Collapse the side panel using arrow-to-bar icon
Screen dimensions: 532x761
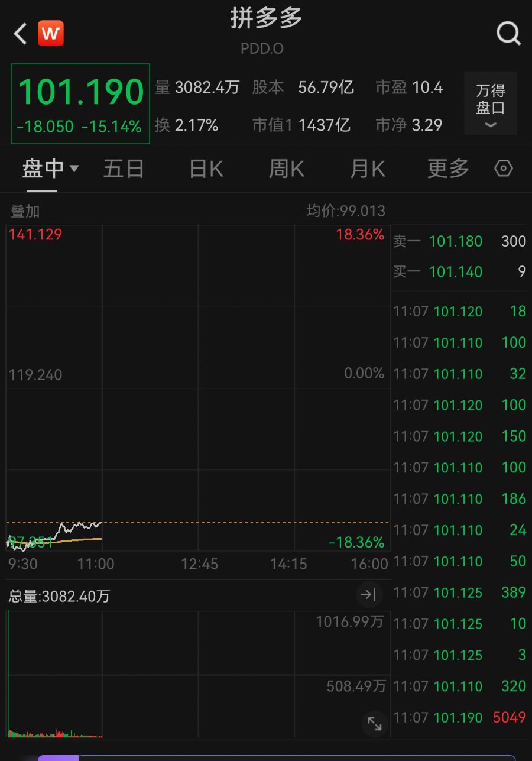(x=369, y=595)
